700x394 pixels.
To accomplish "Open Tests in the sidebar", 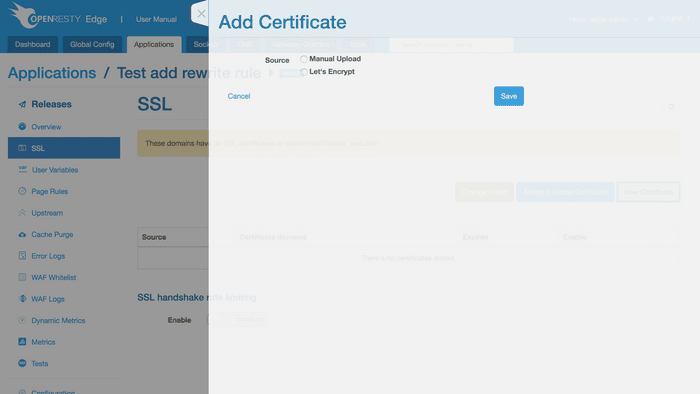I will [x=39, y=364].
